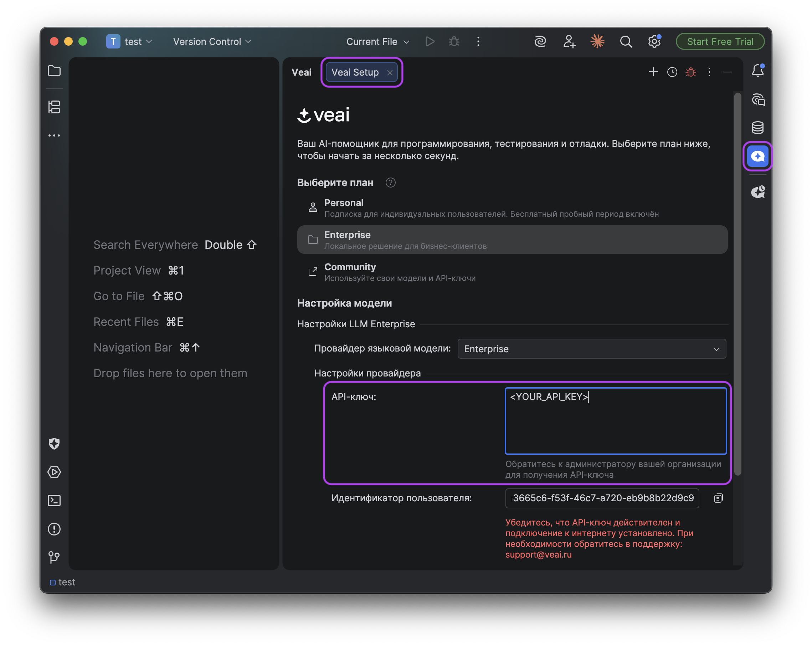Click the add user Code With Me icon
The width and height of the screenshot is (812, 646).
[569, 41]
